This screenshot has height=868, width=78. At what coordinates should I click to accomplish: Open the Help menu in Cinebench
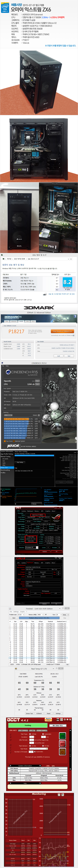click(x=7, y=366)
